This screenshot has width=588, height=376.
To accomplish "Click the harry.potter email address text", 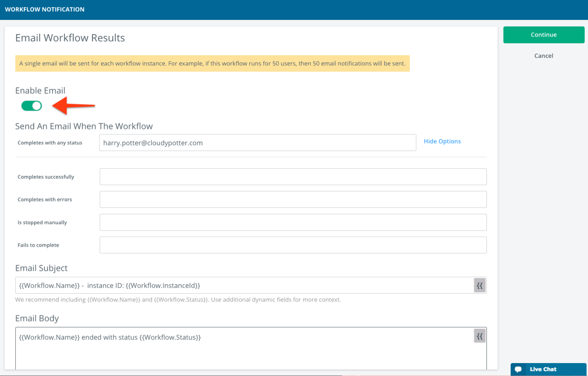I will (153, 142).
